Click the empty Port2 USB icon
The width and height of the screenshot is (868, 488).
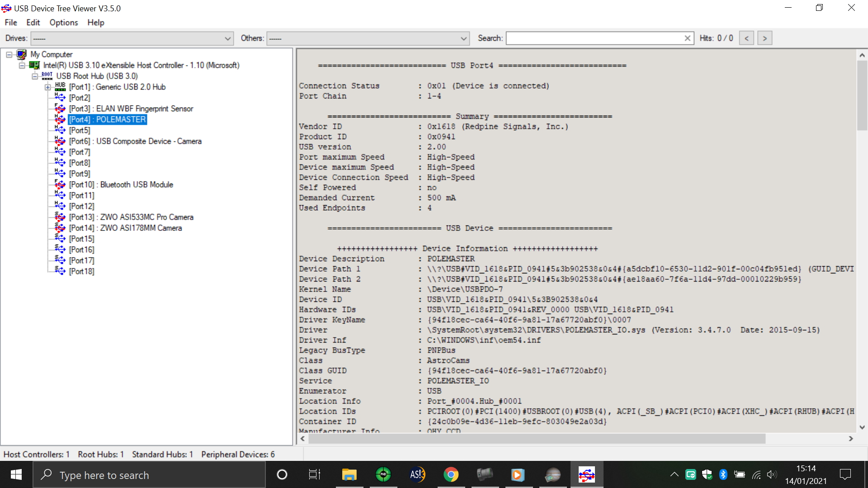(60, 98)
